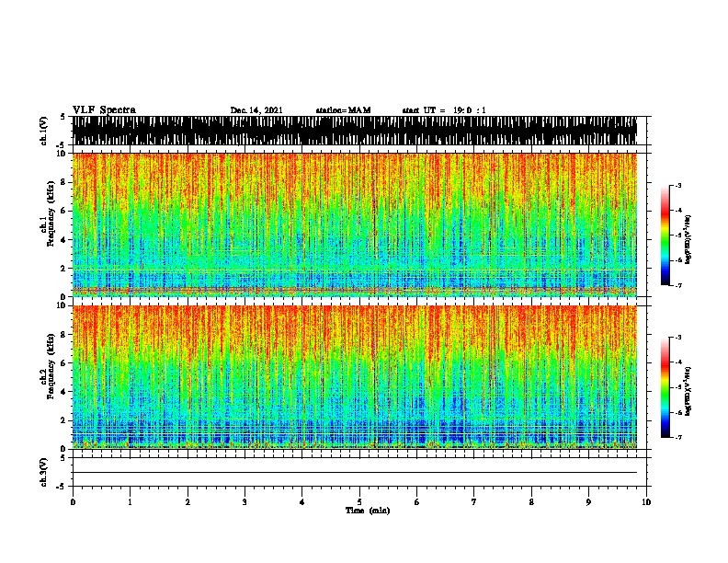Click time axis tick label "10"

coord(646,502)
